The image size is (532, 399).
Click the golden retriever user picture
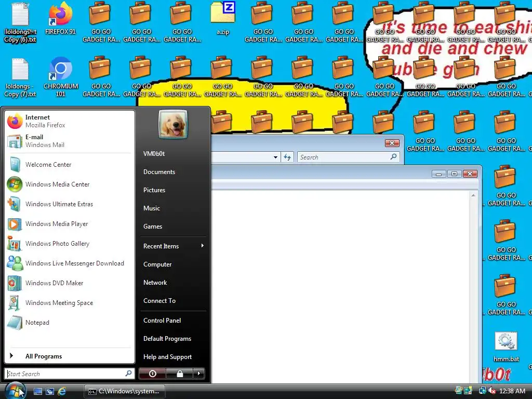tap(172, 124)
